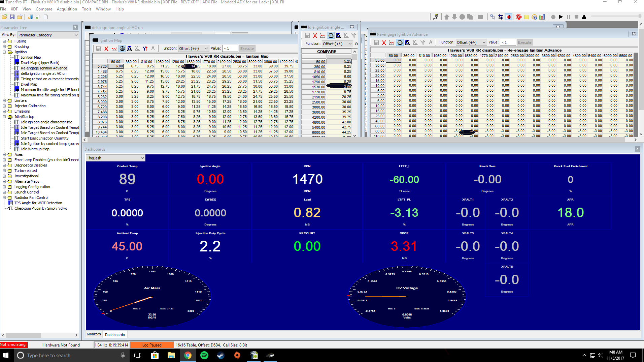Select Re-engage Ignition Advance in parameter tree
Image resolution: width=644 pixels, height=362 pixels.
click(44, 68)
